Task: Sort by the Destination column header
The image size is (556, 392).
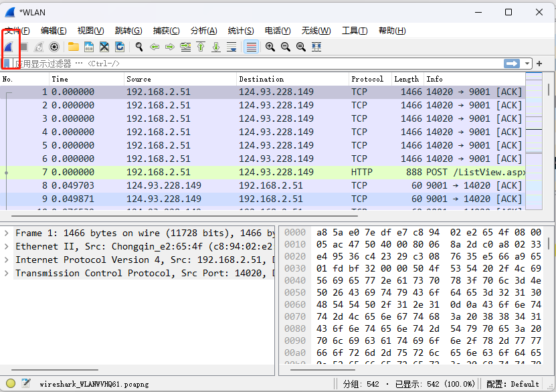Action: click(292, 79)
